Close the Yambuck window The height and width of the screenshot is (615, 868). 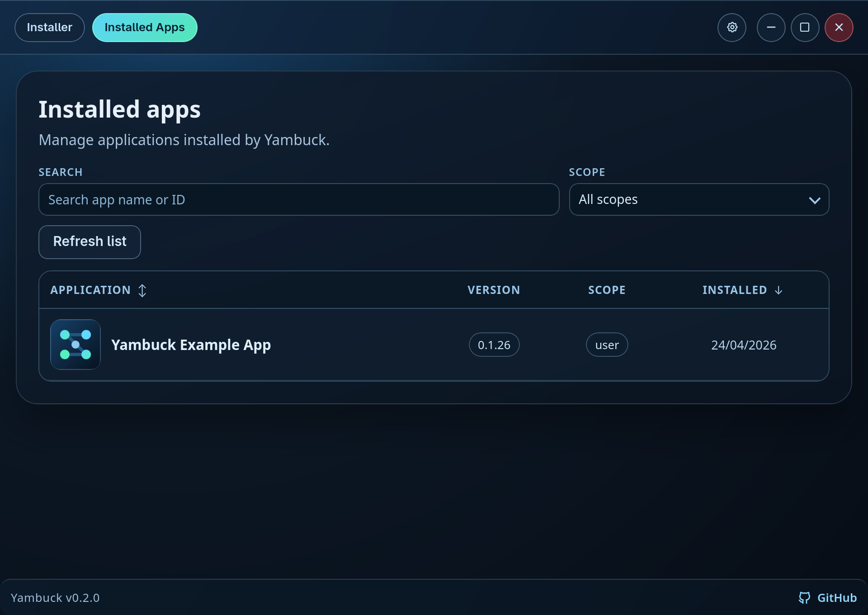839,28
